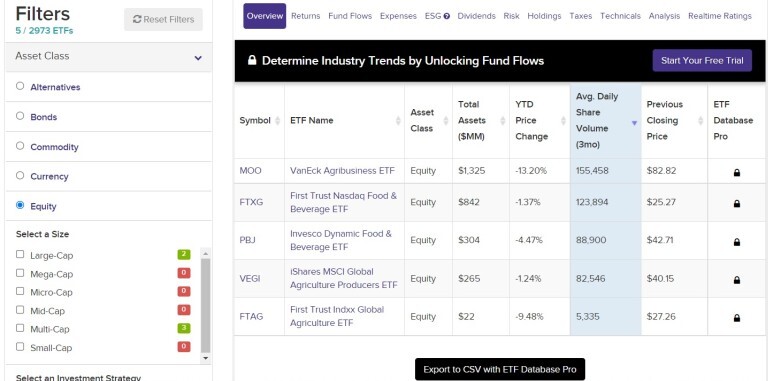Click the size list scroll-down arrow
This screenshot has height=381, width=773.
pos(206,358)
